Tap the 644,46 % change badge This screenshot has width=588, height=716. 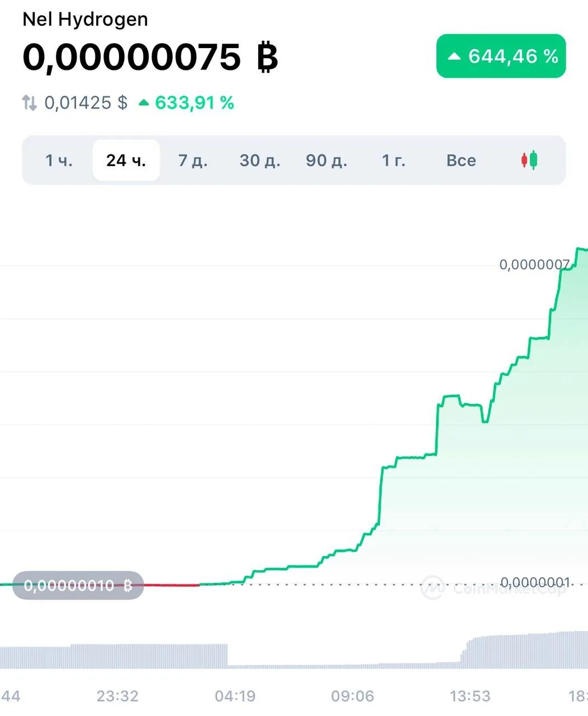pyautogui.click(x=501, y=56)
